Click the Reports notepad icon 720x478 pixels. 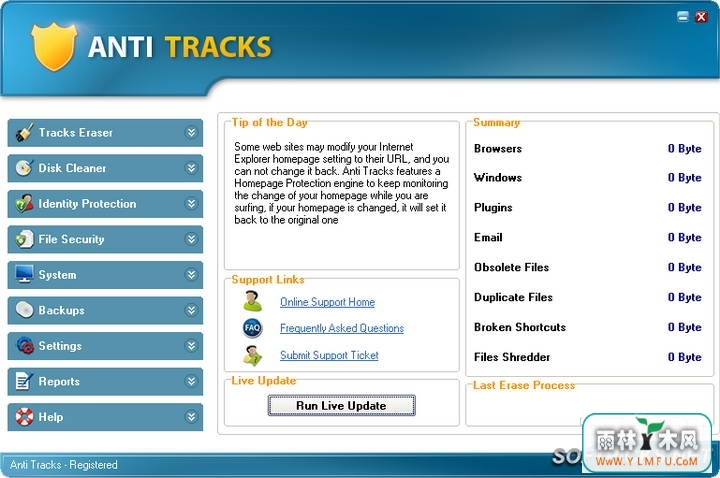click(24, 381)
